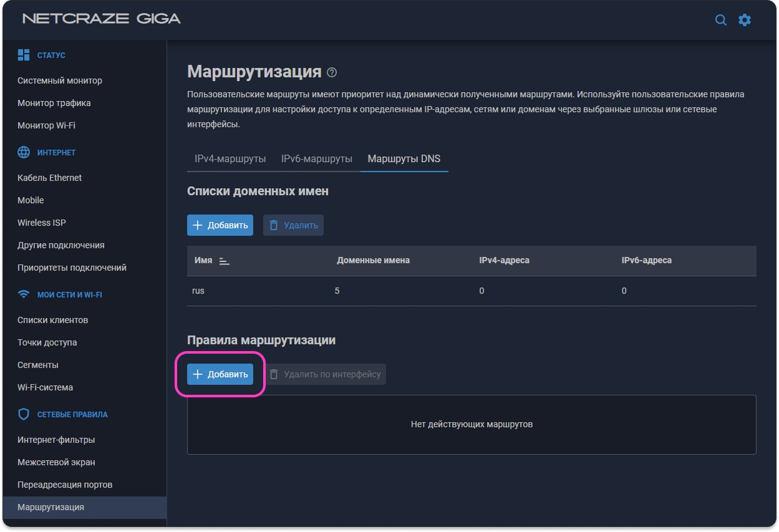Go to Межсетевой экран page
This screenshot has width=779, height=532.
pyautogui.click(x=56, y=462)
